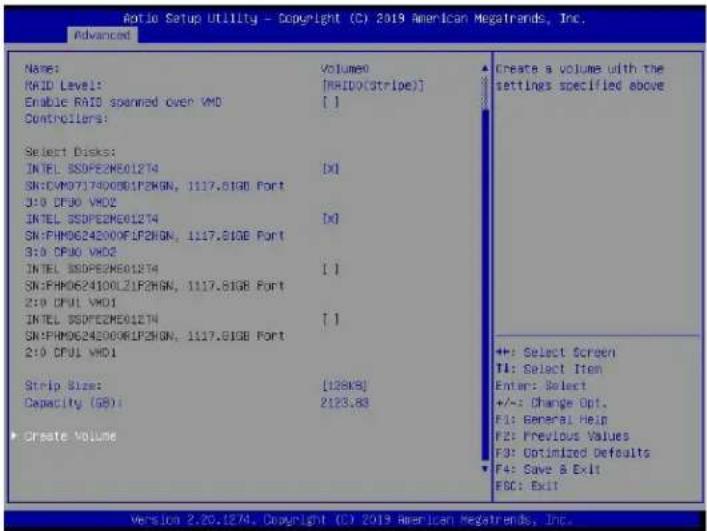Click the scrollbar down arrow

[x=485, y=469]
